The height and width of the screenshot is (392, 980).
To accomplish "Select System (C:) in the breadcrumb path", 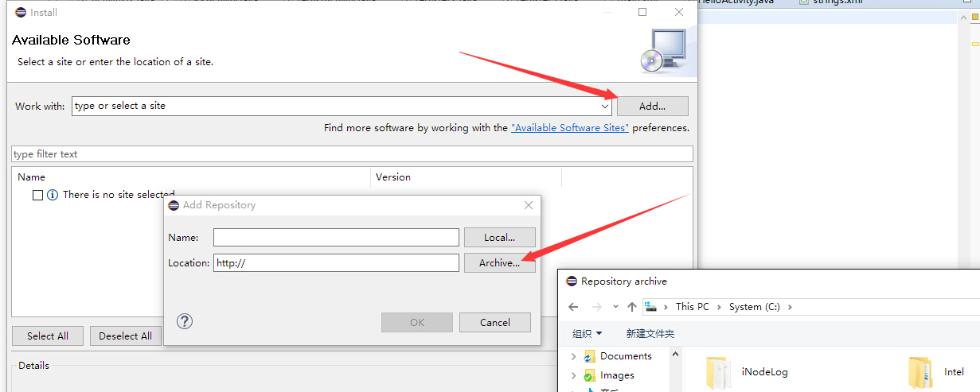I will 755,306.
